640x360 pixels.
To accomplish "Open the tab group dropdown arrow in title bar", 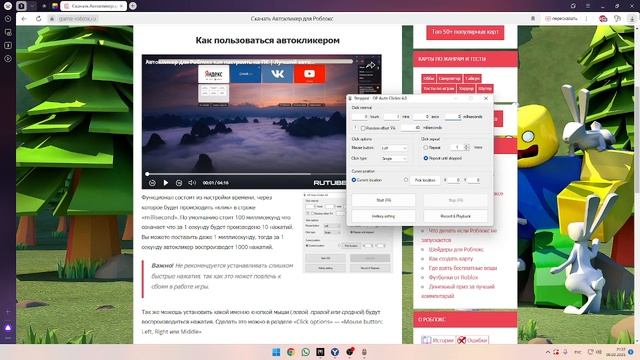I will tap(32, 6).
